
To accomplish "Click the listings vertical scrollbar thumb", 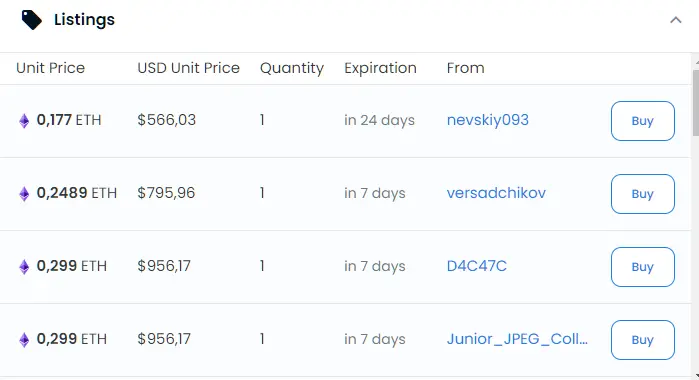I will point(695,103).
